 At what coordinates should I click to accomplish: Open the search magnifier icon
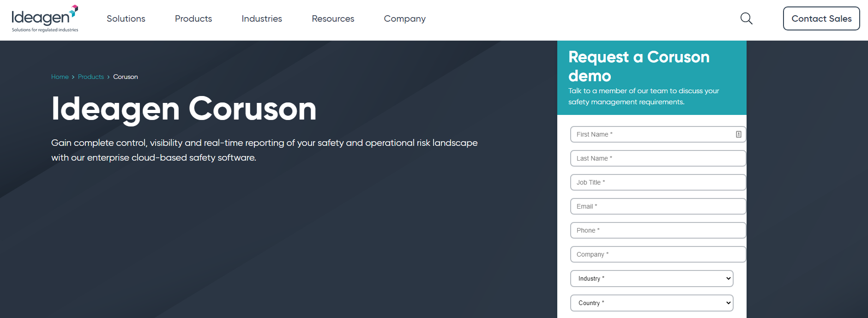coord(746,18)
